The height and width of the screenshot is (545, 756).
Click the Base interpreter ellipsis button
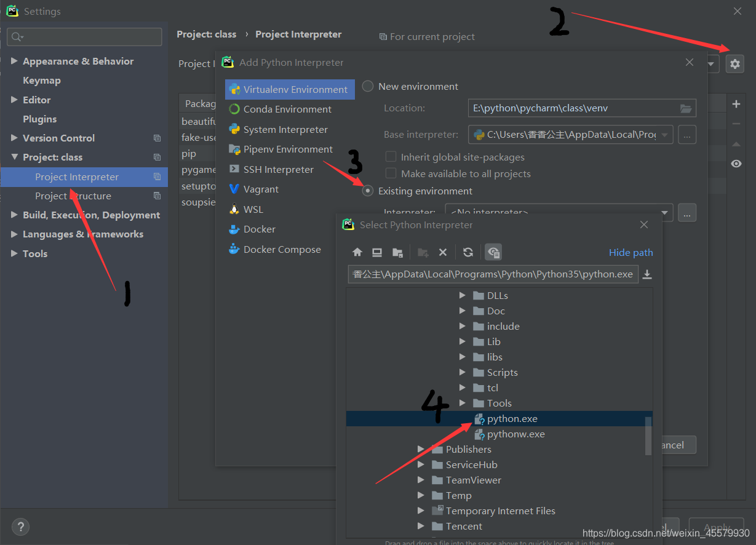click(x=688, y=134)
